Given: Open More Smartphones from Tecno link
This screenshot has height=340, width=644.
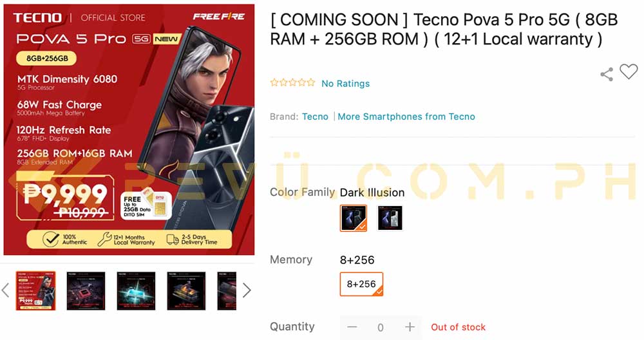Looking at the screenshot, I should (x=406, y=117).
